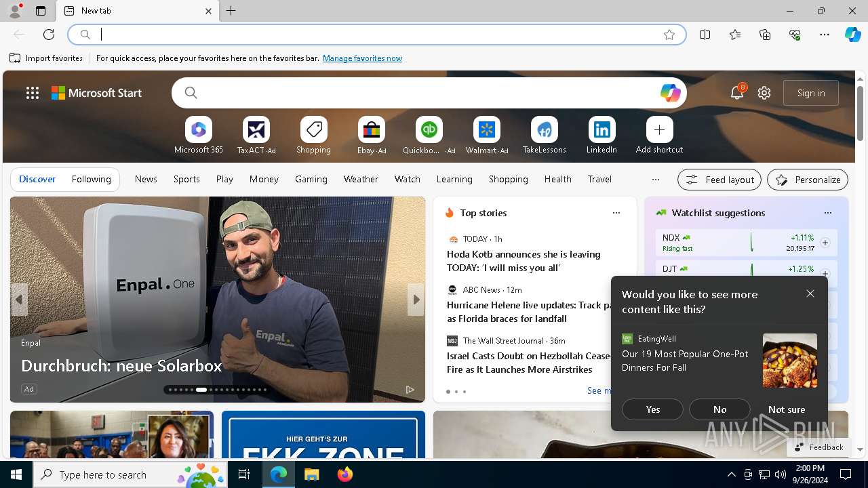
Task: Launch Copilot from the search box
Action: click(670, 93)
